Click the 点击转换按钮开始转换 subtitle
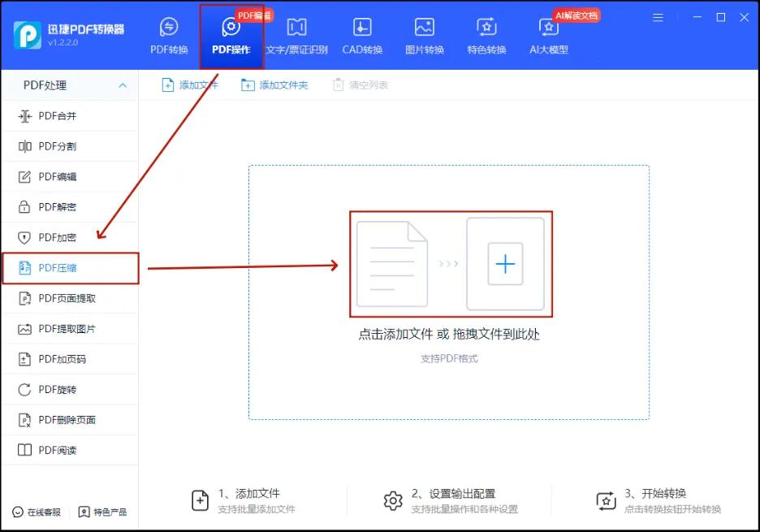The width and height of the screenshot is (760, 532). (673, 509)
